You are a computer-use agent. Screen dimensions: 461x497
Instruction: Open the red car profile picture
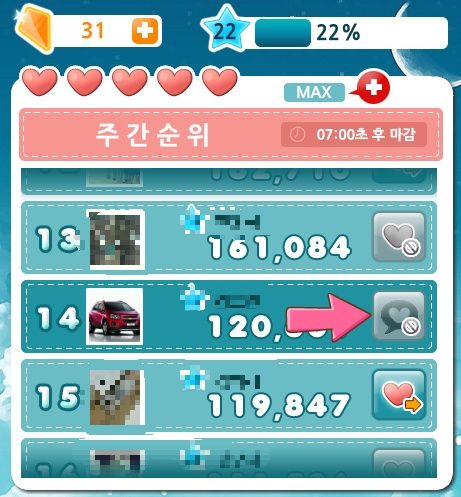115,316
